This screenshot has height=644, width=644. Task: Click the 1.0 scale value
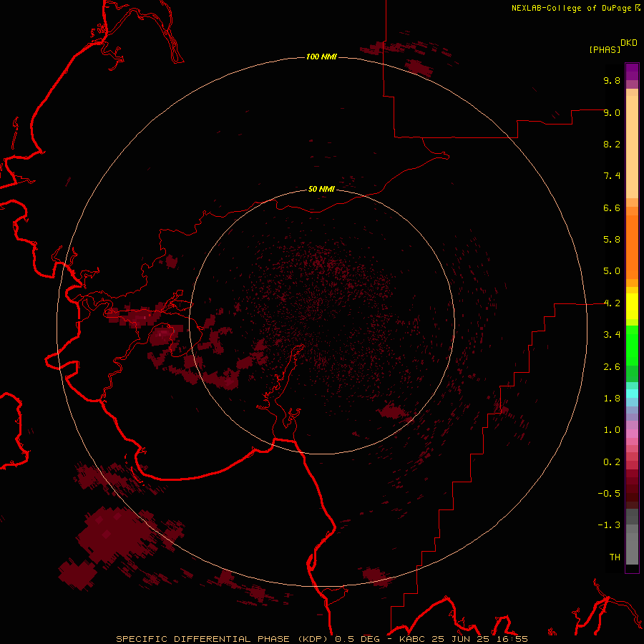(612, 430)
